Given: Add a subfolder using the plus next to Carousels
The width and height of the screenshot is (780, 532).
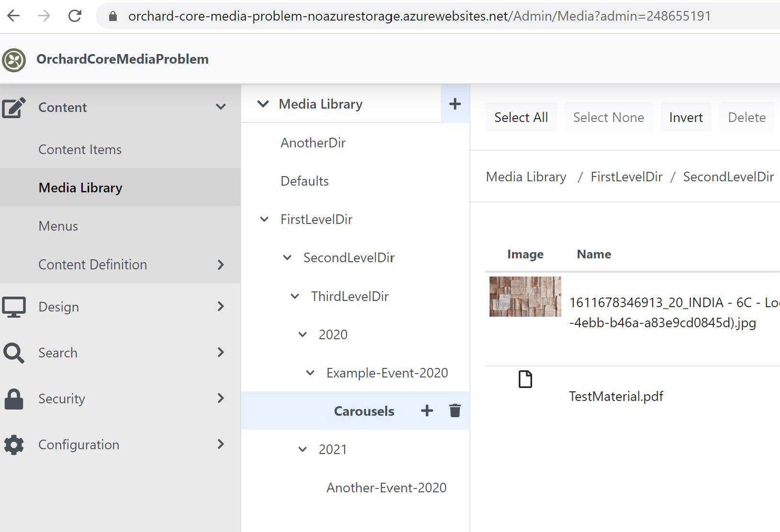Looking at the screenshot, I should click(x=426, y=410).
